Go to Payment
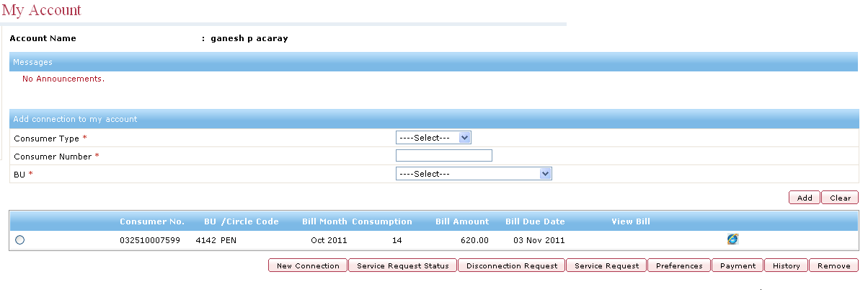 (738, 265)
